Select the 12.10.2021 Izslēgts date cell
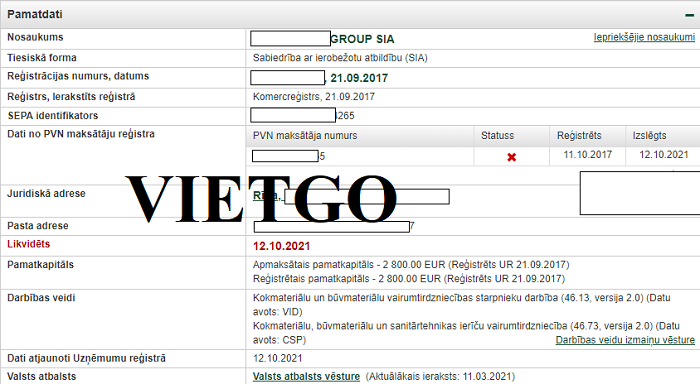 (x=664, y=154)
